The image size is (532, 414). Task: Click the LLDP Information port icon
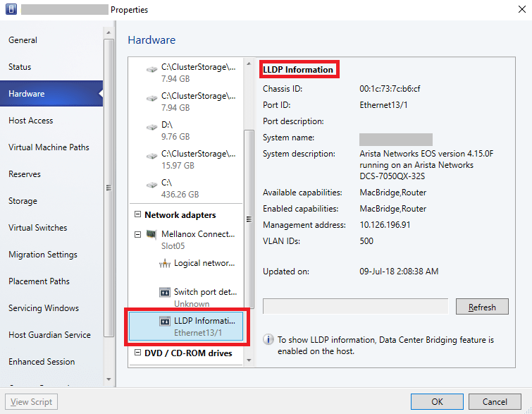click(x=165, y=322)
